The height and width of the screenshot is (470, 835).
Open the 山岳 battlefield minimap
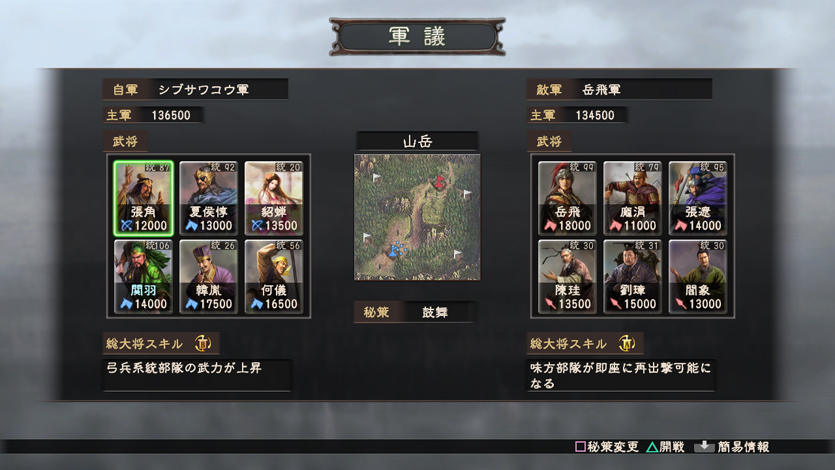tap(417, 217)
